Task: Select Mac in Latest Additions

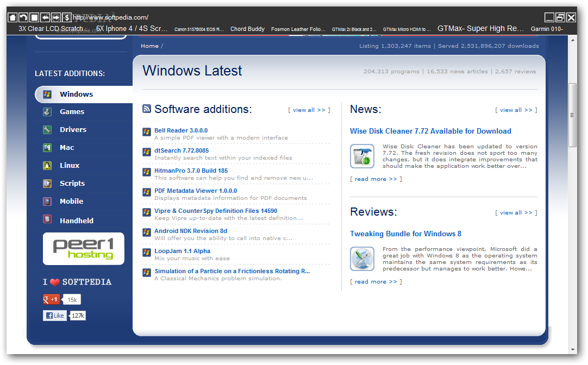Action: coord(67,148)
